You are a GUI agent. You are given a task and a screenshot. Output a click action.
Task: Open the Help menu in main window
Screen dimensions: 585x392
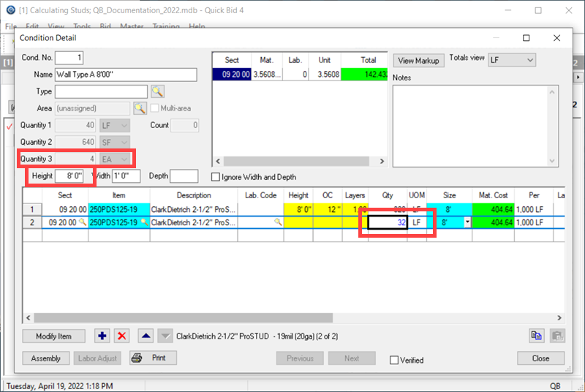click(197, 26)
